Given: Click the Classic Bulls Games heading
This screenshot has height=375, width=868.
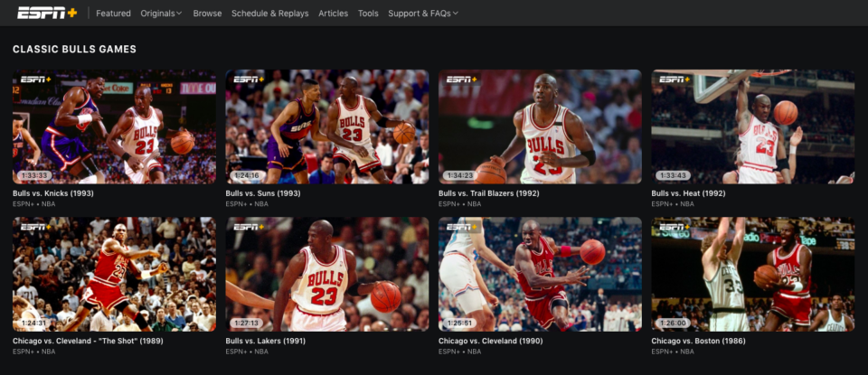Looking at the screenshot, I should 75,49.
